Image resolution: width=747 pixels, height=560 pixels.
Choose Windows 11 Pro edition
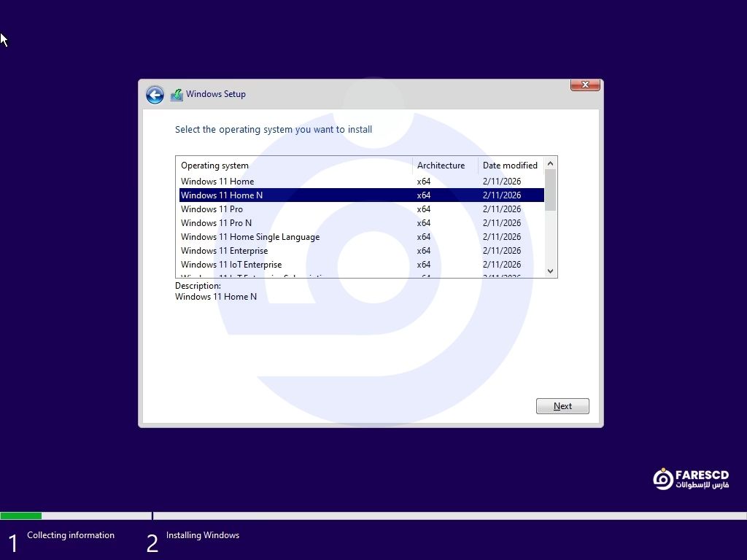point(212,209)
